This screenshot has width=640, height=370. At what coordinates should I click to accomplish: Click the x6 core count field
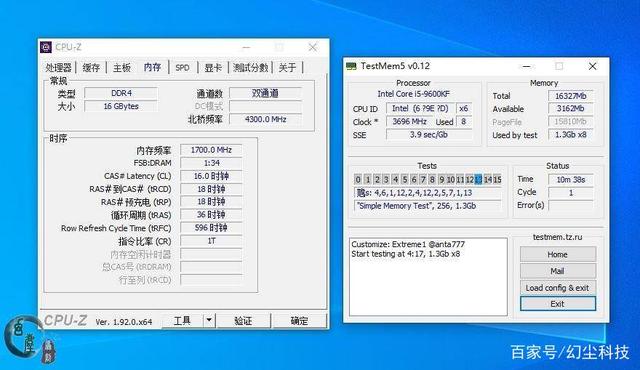pyautogui.click(x=464, y=109)
